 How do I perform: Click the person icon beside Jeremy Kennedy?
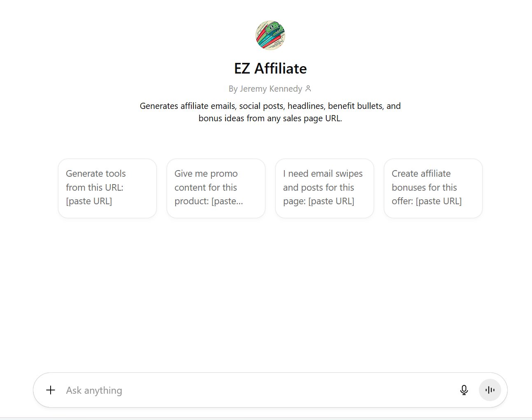pyautogui.click(x=308, y=88)
